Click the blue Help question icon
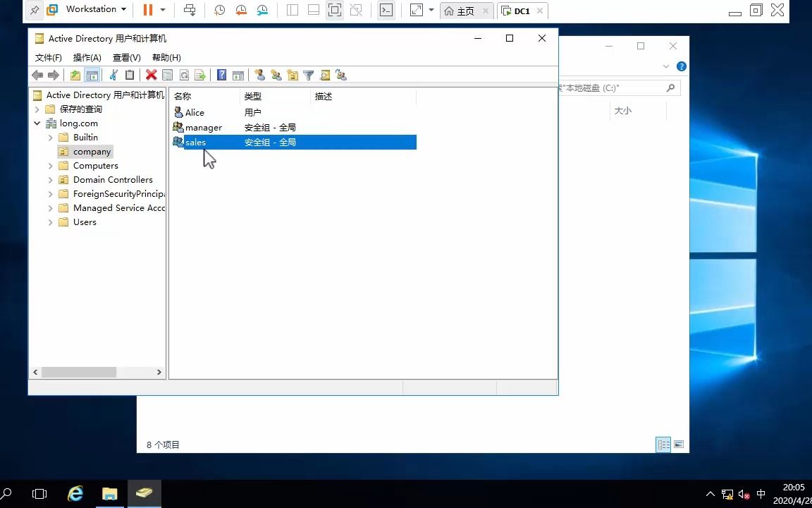This screenshot has width=812, height=508. click(x=221, y=75)
